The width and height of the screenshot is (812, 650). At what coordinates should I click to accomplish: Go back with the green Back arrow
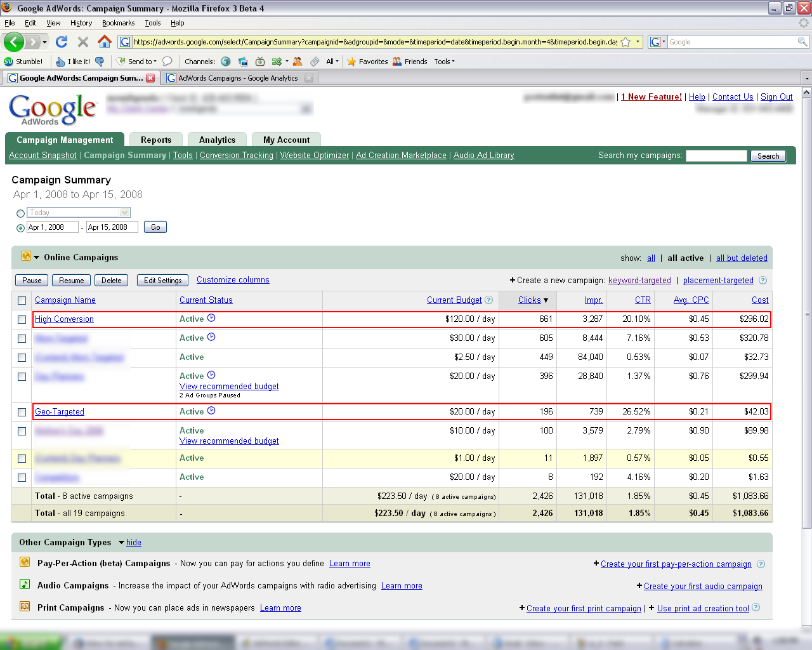[x=13, y=42]
